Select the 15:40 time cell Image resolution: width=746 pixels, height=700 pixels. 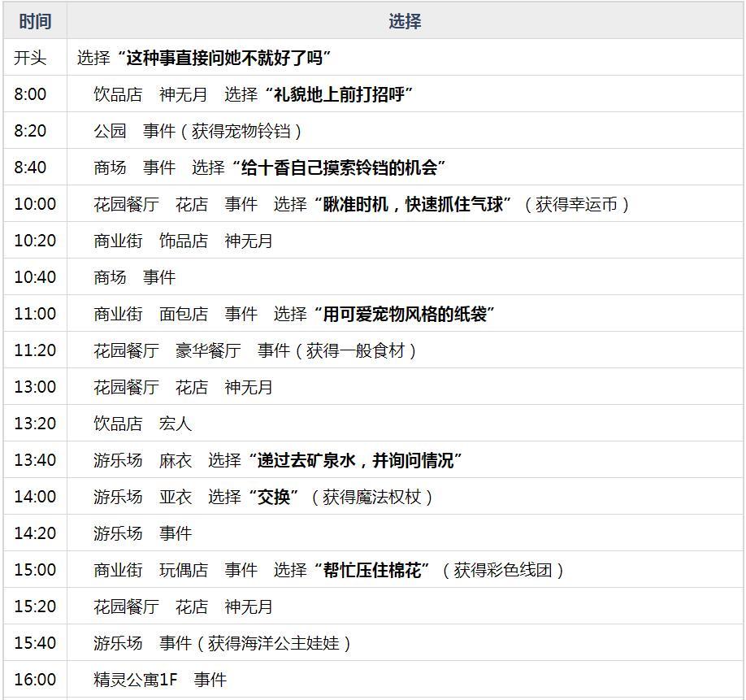tap(35, 643)
